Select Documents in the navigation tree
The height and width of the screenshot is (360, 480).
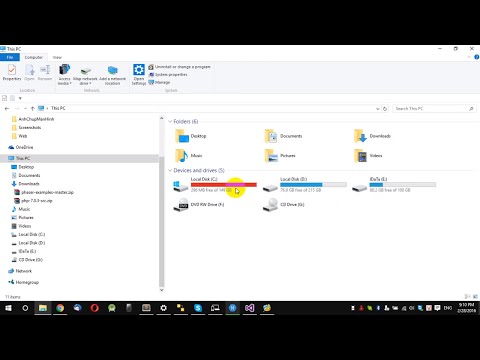(29, 175)
